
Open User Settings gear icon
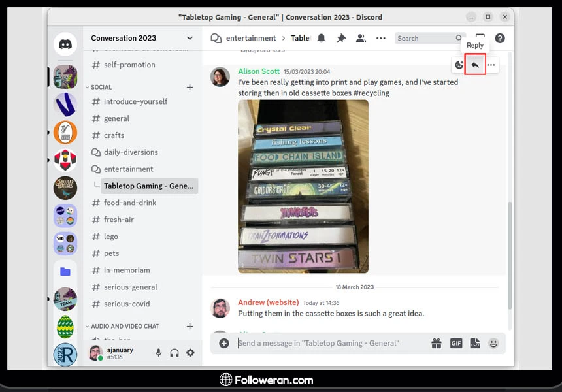[x=190, y=353]
